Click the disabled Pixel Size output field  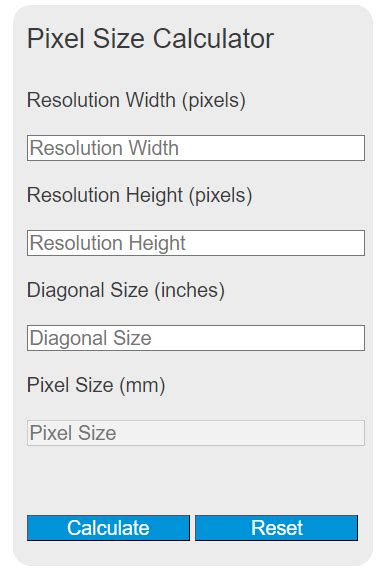[x=196, y=433]
